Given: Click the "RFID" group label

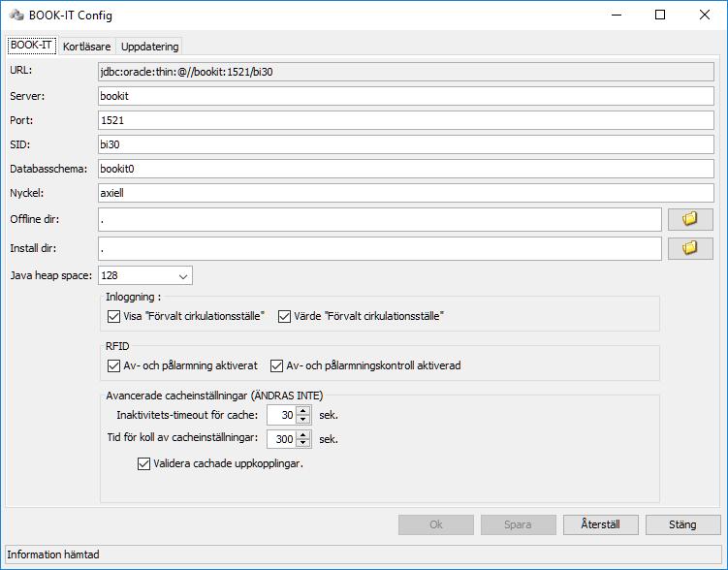Looking at the screenshot, I should click(117, 346).
